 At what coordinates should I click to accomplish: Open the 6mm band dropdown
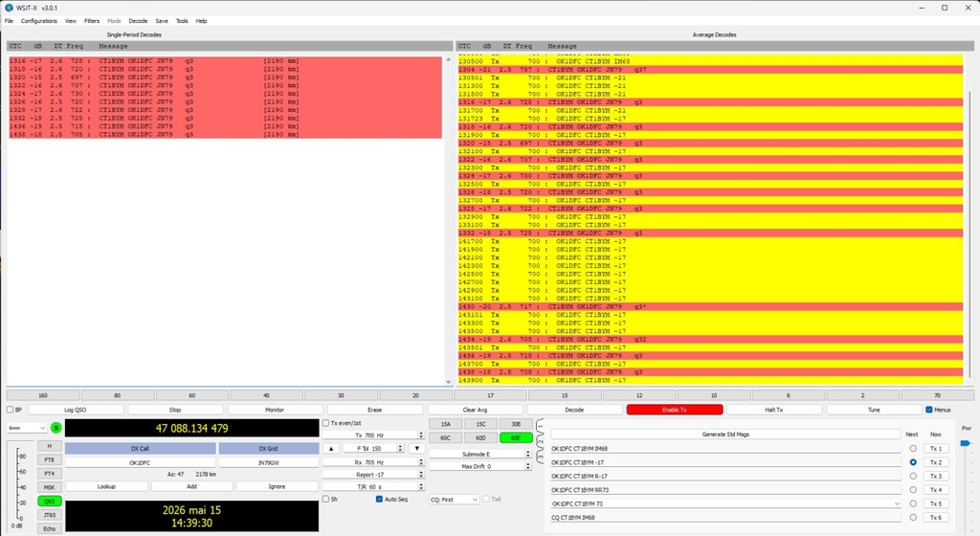pyautogui.click(x=27, y=428)
